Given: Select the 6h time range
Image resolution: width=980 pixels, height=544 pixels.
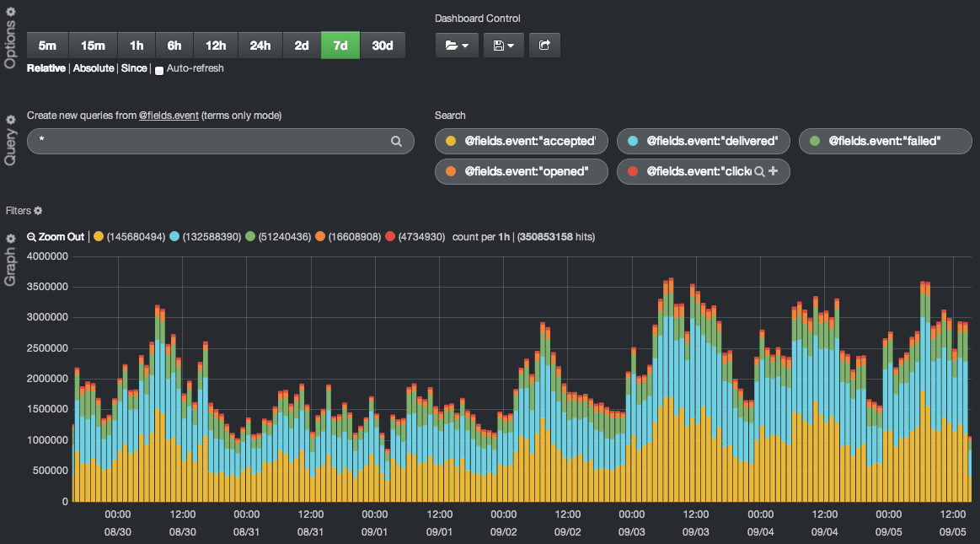Looking at the screenshot, I should (174, 45).
